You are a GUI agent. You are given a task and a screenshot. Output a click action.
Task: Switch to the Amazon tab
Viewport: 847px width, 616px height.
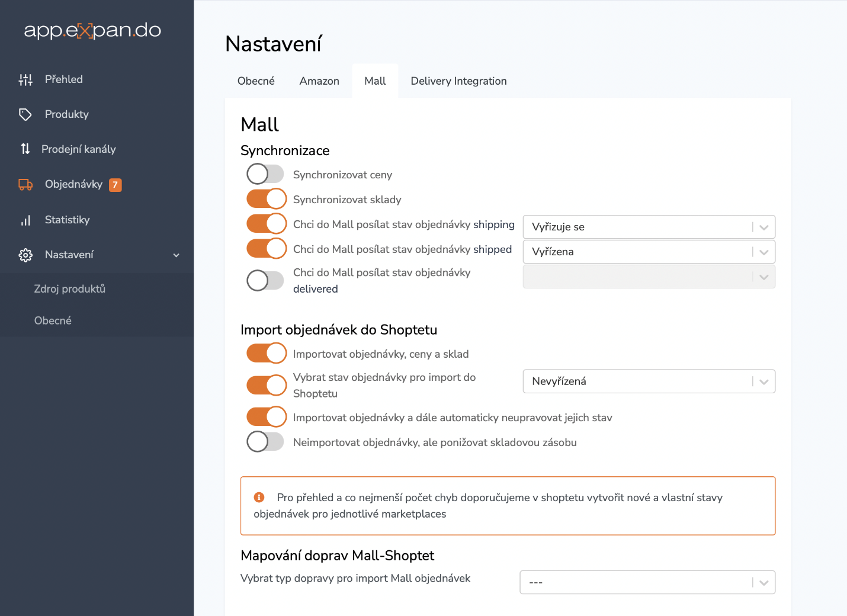(319, 81)
